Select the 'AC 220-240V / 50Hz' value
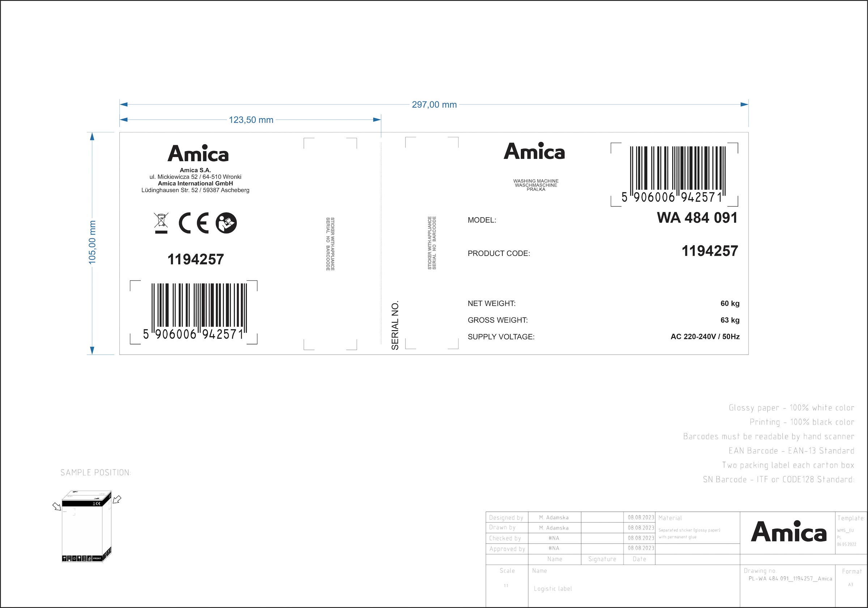 click(705, 336)
